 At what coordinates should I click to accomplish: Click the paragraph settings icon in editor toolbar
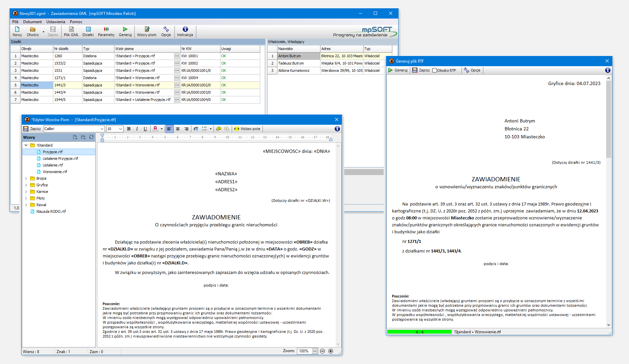point(196,129)
